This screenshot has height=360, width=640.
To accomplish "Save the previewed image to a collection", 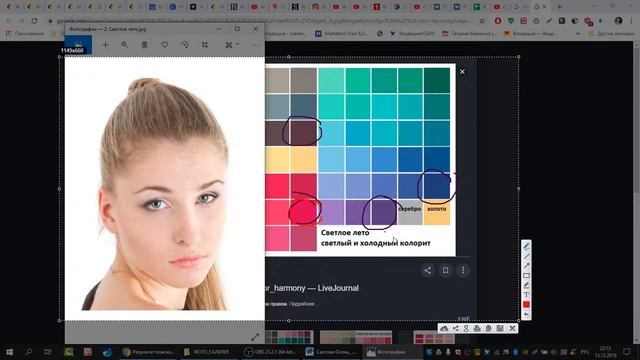I will click(445, 270).
